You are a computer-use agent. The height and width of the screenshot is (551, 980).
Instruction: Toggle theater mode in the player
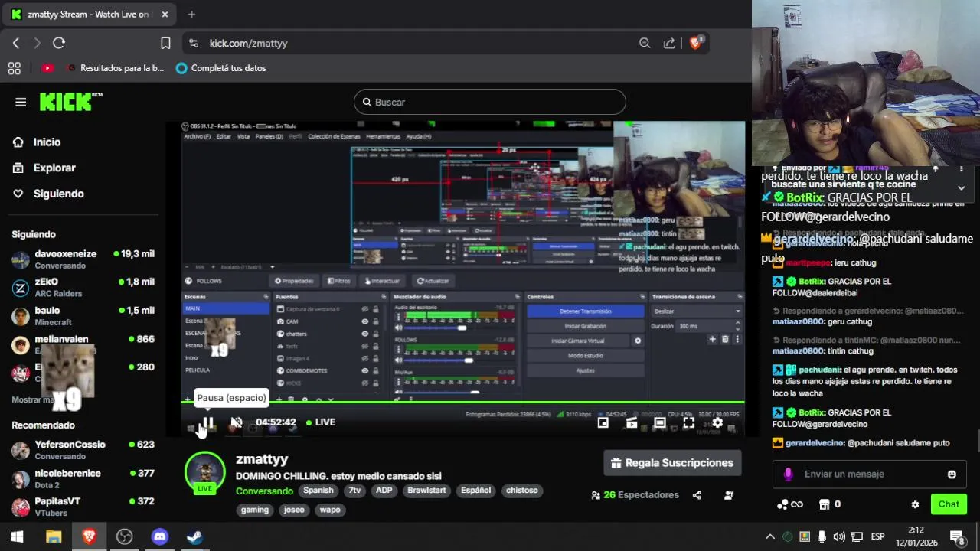660,422
